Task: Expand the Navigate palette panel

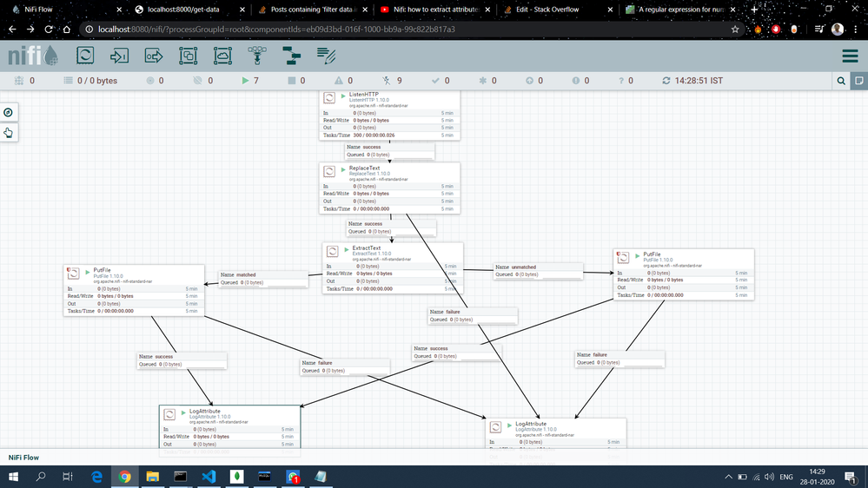Action: click(x=9, y=112)
